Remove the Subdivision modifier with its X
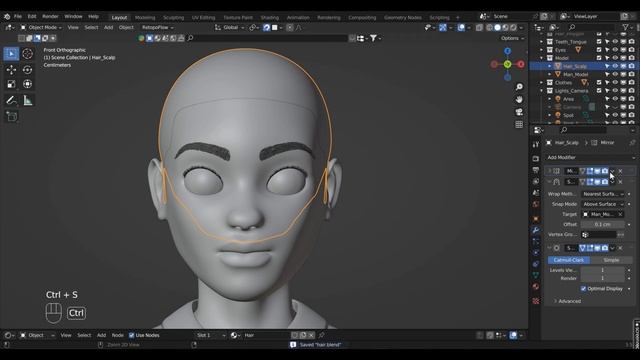The height and width of the screenshot is (360, 640). [620, 248]
